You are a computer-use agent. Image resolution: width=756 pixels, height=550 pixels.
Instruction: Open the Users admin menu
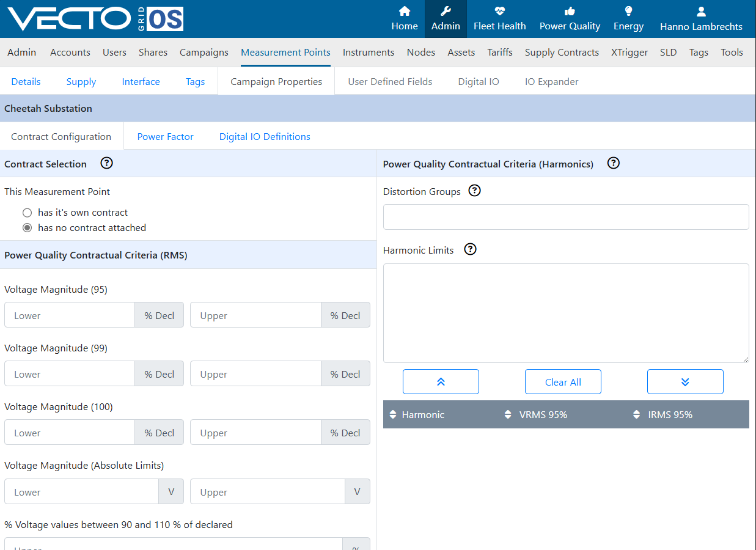point(114,53)
